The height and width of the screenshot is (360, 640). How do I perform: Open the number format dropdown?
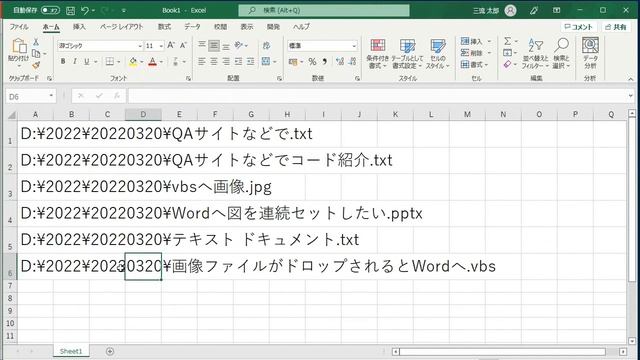coord(354,46)
